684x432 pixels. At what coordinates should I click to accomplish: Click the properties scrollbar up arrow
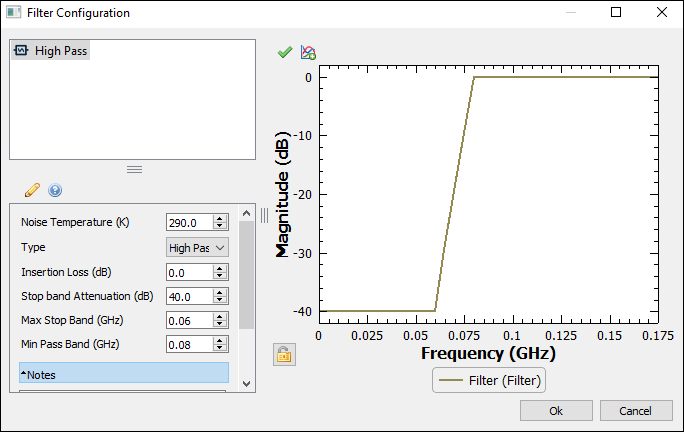coord(246,213)
